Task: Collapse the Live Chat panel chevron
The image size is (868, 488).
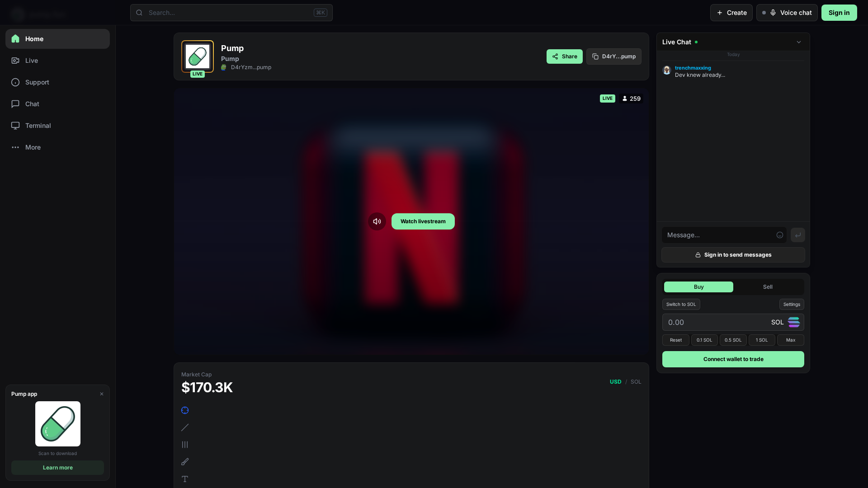Action: pyautogui.click(x=799, y=42)
